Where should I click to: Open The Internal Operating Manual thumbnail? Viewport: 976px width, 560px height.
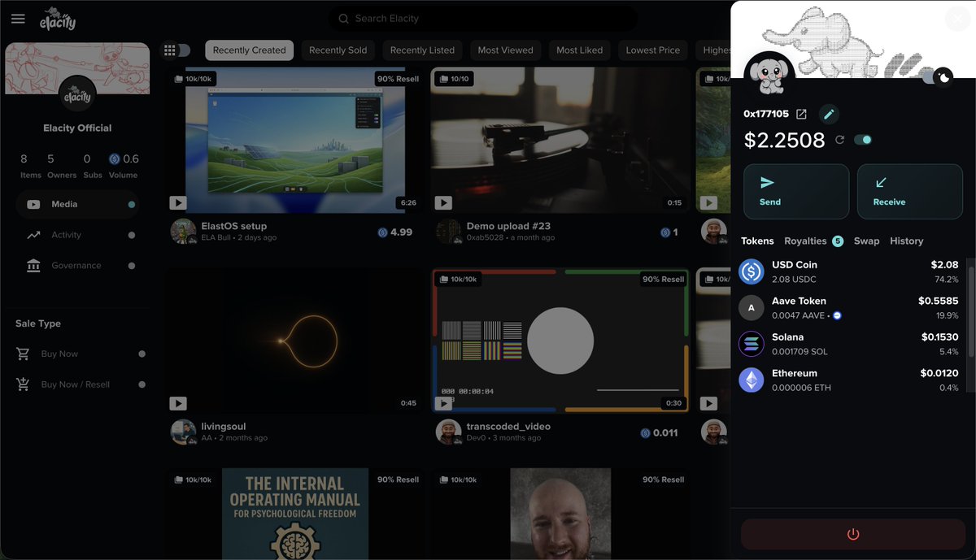tap(295, 514)
